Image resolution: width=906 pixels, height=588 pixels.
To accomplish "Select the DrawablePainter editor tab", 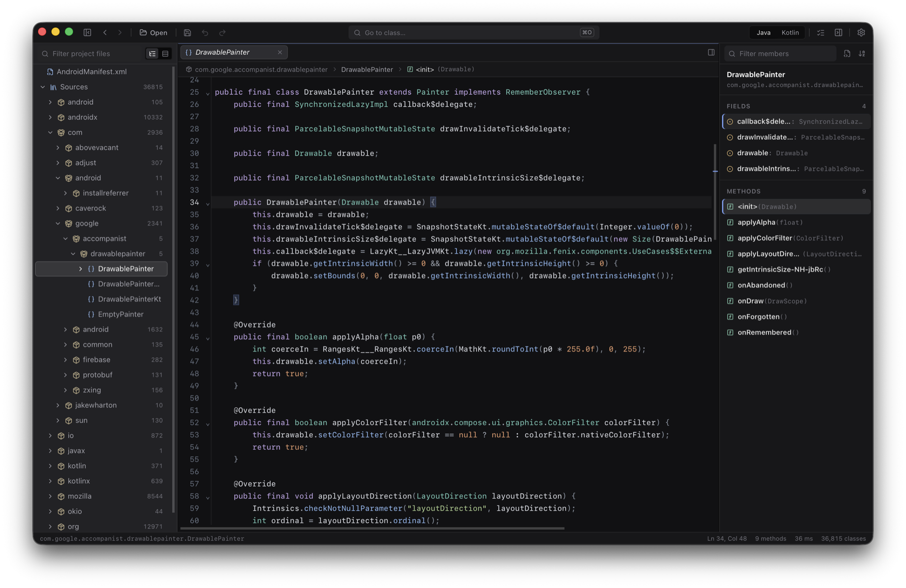I will click(234, 52).
